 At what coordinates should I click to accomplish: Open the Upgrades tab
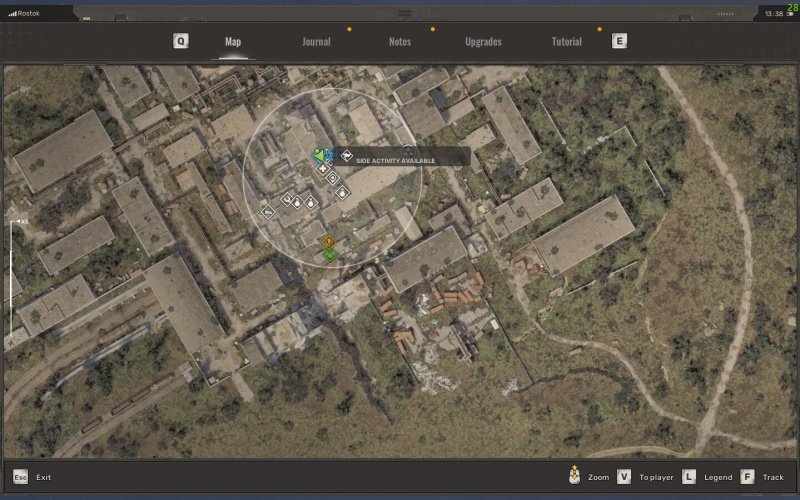coord(483,42)
